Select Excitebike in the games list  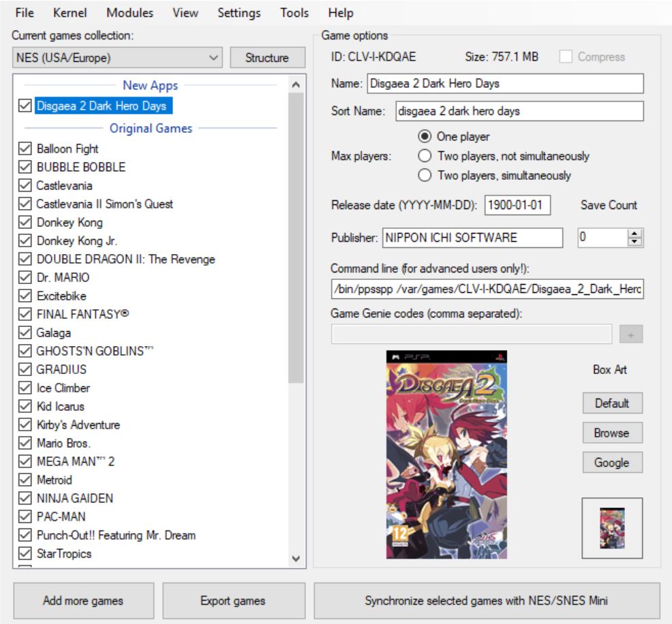pyautogui.click(x=62, y=296)
